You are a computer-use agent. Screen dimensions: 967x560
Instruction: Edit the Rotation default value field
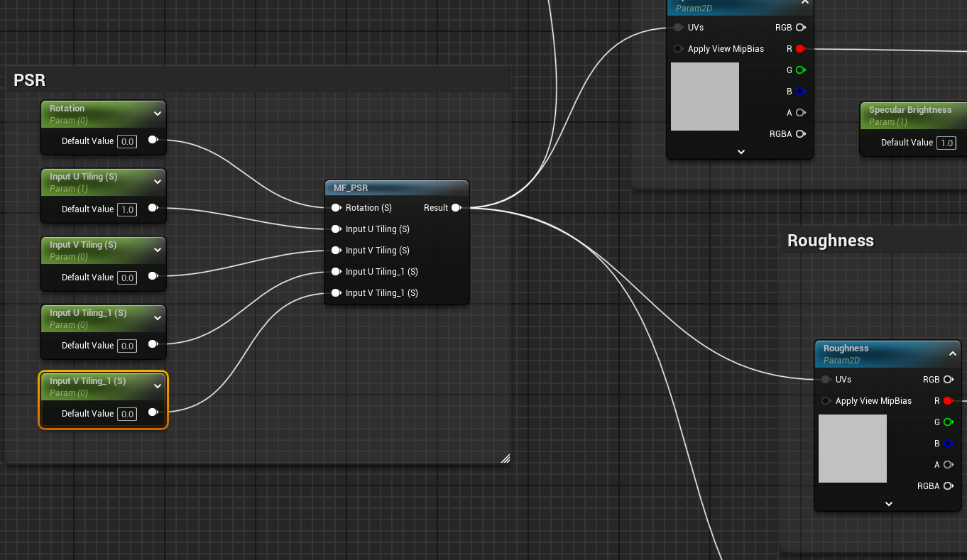[x=127, y=141]
